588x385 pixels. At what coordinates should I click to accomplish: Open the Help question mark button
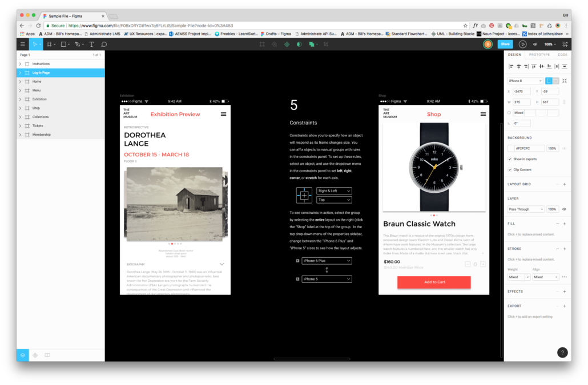click(x=562, y=352)
